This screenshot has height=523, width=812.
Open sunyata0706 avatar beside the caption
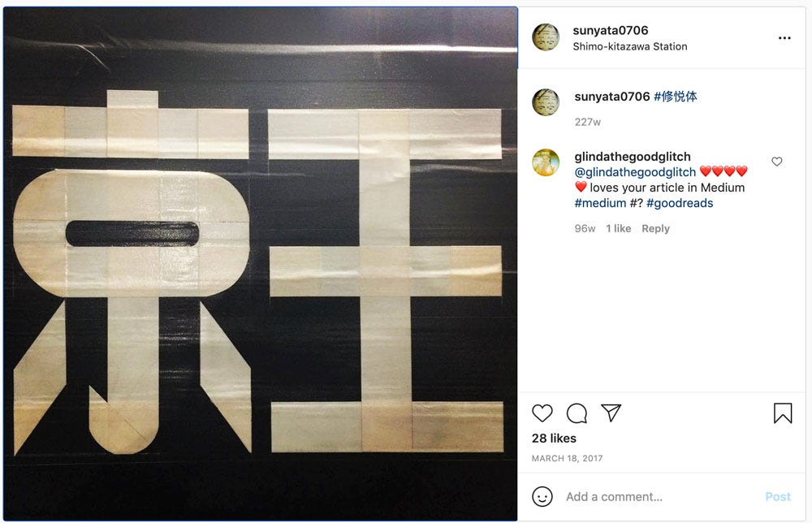tap(546, 102)
